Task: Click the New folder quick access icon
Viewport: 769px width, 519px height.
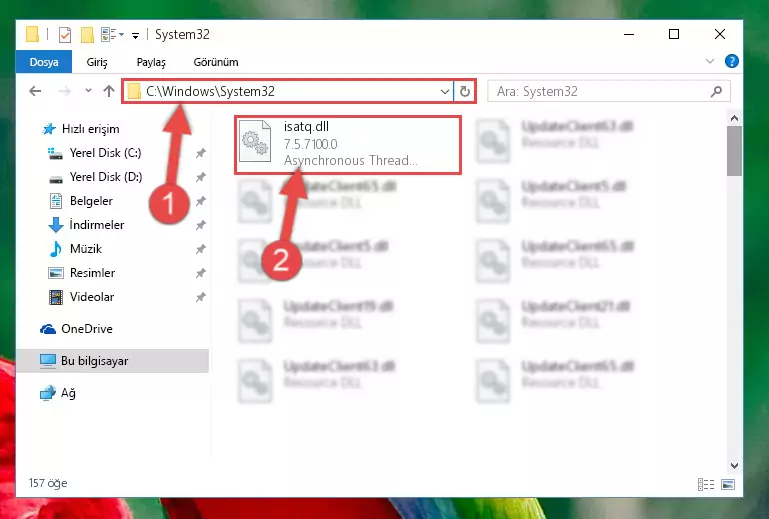Action: pos(87,34)
